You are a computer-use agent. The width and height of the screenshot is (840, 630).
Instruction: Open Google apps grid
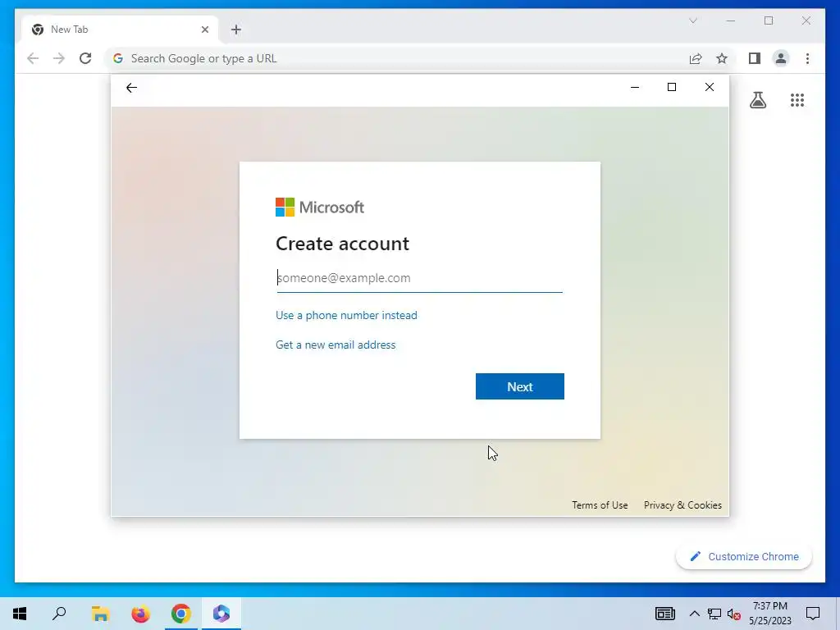coord(797,100)
